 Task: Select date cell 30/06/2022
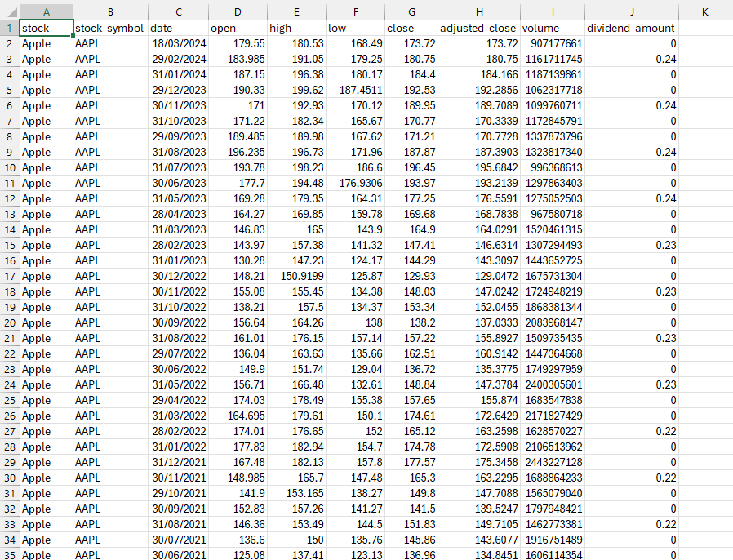pyautogui.click(x=179, y=369)
